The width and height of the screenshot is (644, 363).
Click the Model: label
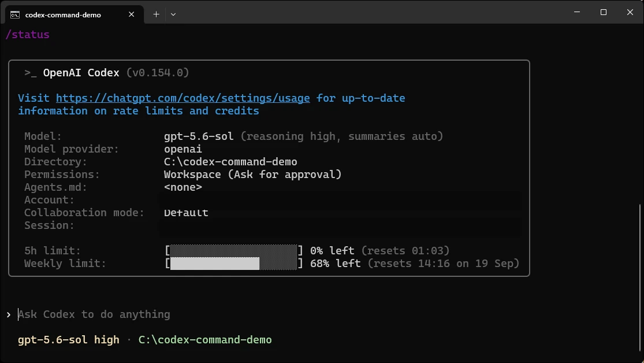43,136
